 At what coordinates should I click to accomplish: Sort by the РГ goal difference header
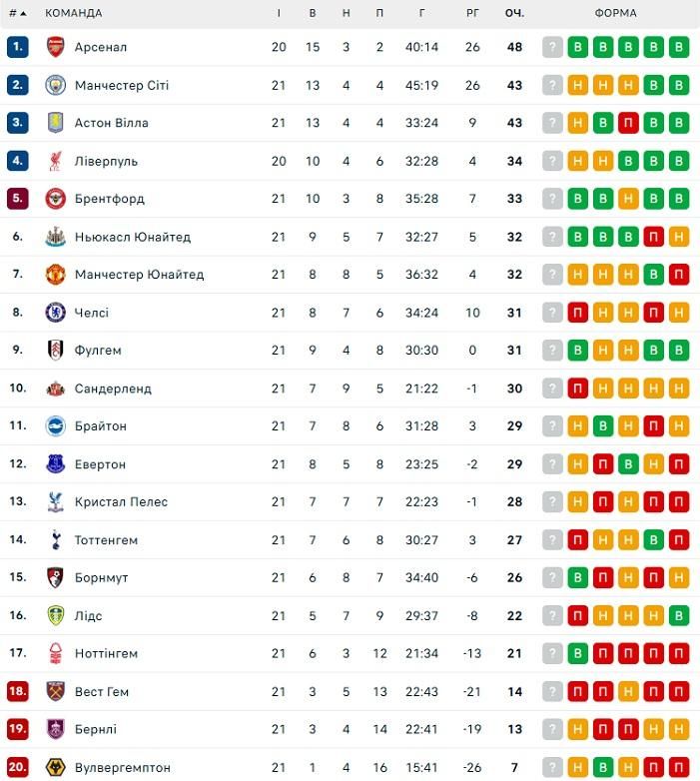[472, 14]
